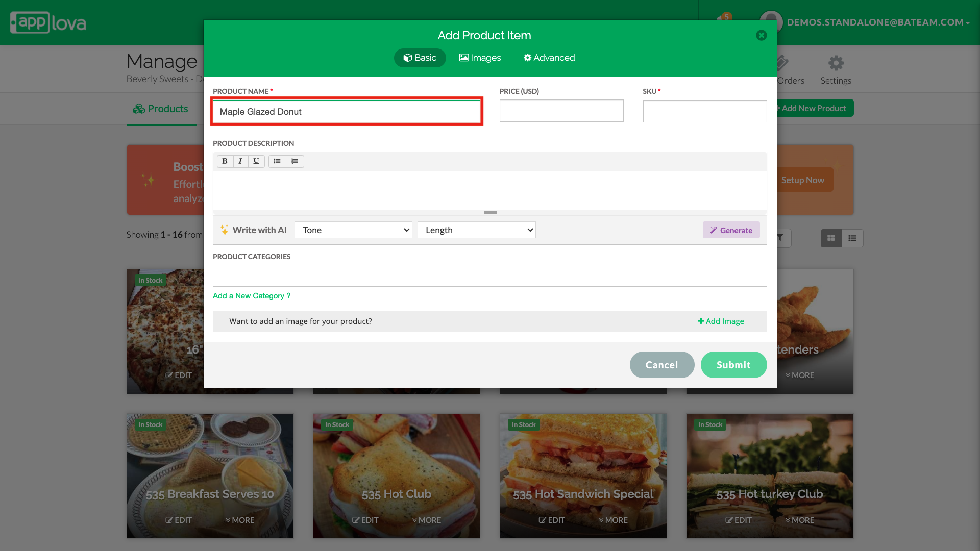Open the Orders section

point(790,70)
